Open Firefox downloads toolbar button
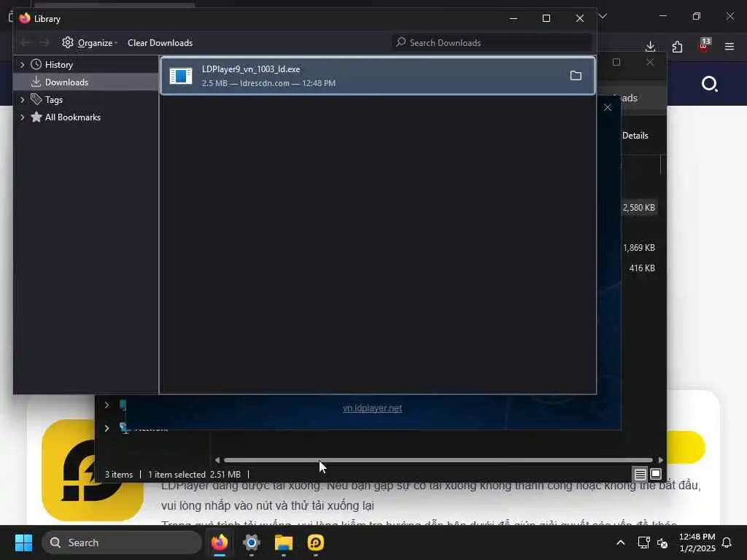Screen dimensions: 747x560 650,47
